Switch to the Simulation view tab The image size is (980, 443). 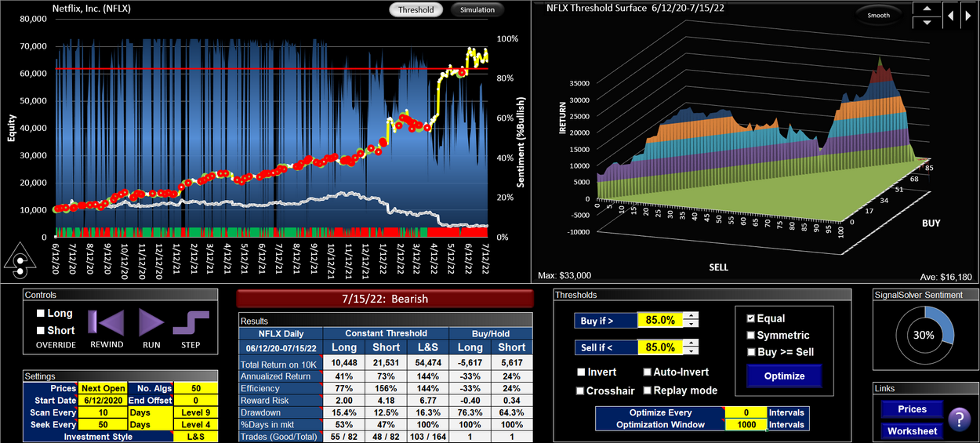(x=477, y=10)
